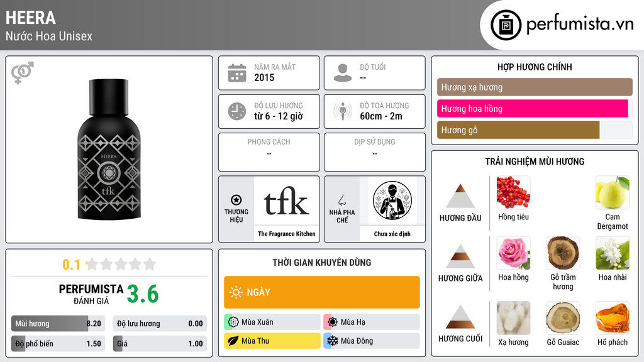Click the Phong cách style card
The width and height of the screenshot is (644, 362).
(x=269, y=152)
